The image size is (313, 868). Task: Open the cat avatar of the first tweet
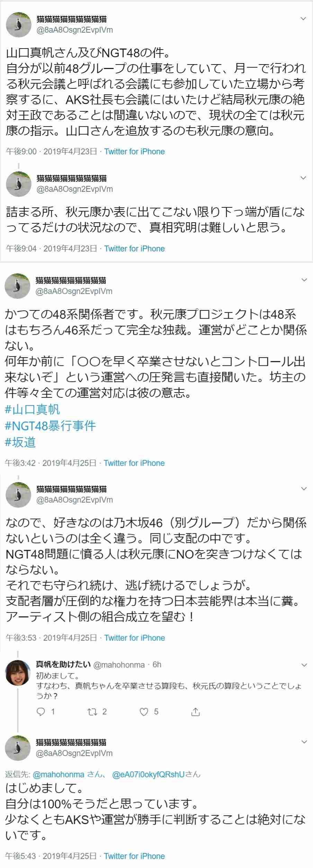pyautogui.click(x=19, y=24)
